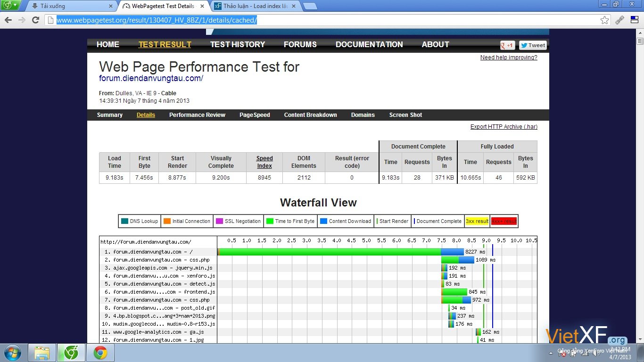Reload the page with the refresh icon
The width and height of the screenshot is (644, 362).
[35, 20]
